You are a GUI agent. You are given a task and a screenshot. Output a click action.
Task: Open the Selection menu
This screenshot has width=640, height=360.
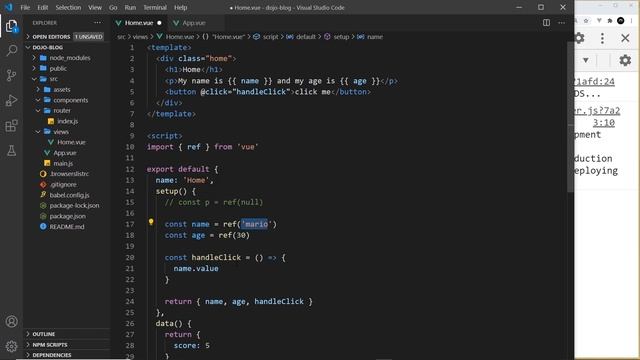pyautogui.click(x=68, y=7)
